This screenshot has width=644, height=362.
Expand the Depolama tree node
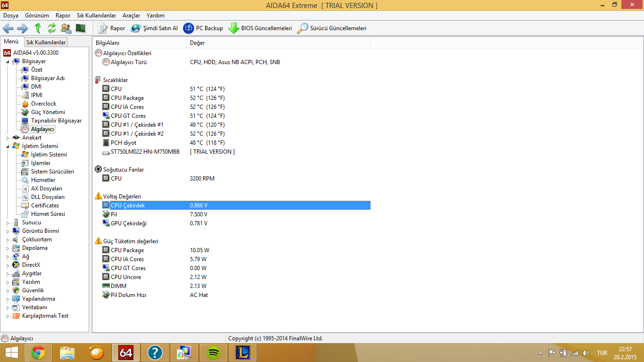point(8,248)
